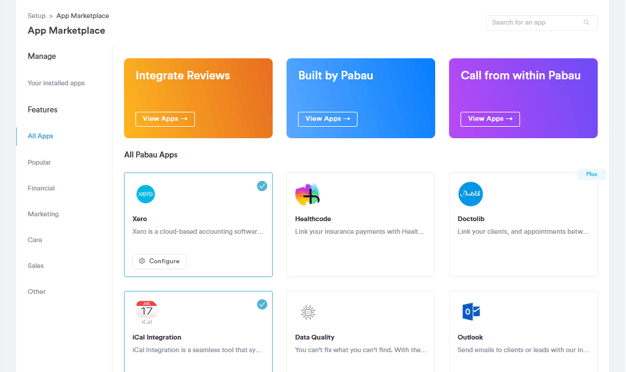Click App Marketplace breadcrumb

click(x=83, y=16)
